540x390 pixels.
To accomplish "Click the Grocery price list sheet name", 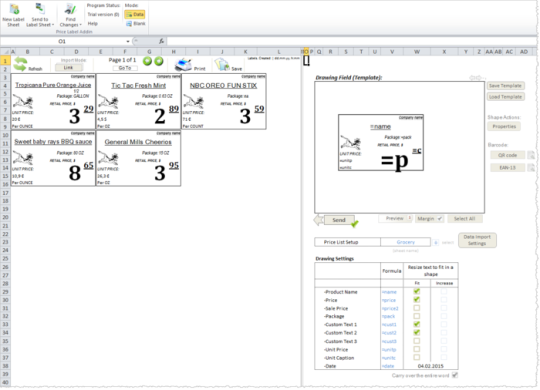I will pyautogui.click(x=405, y=242).
